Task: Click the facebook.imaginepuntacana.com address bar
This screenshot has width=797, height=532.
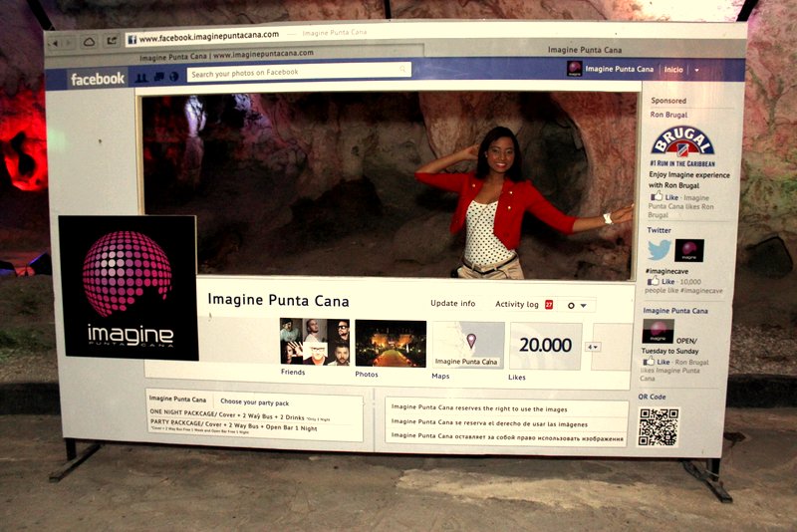Action: pyautogui.click(x=209, y=36)
